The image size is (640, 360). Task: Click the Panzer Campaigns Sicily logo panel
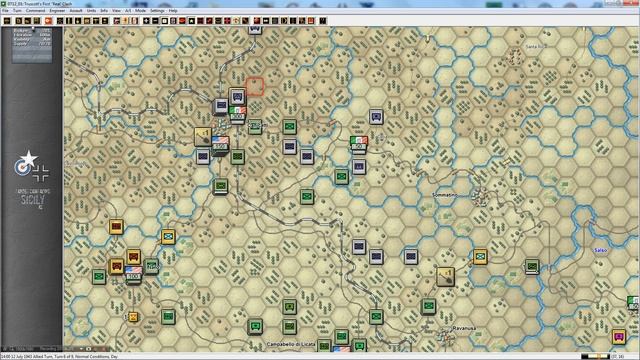click(x=32, y=180)
